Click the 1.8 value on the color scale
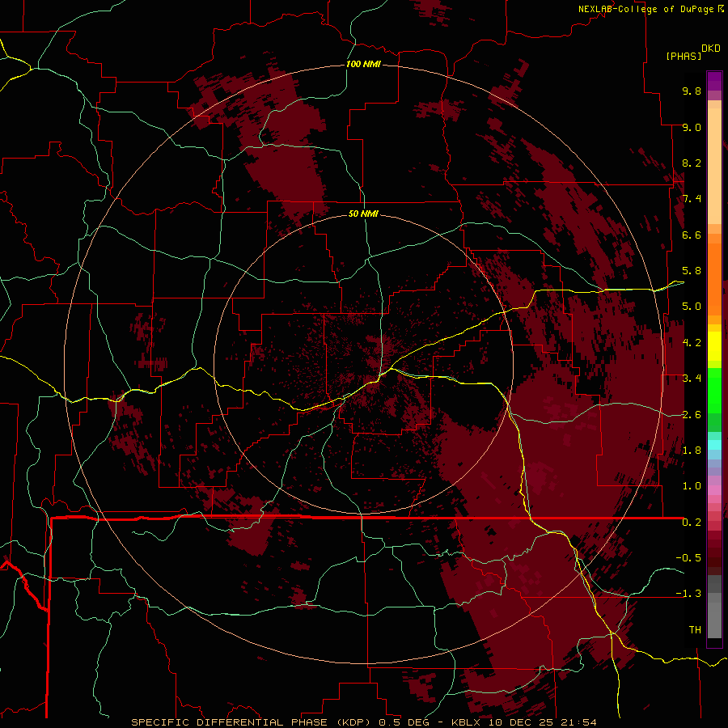The width and height of the screenshot is (728, 728). (x=692, y=451)
